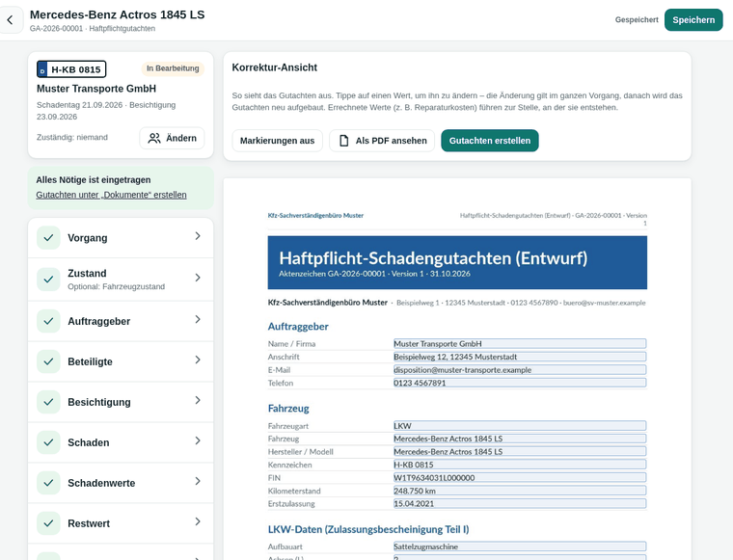Click the checkmark icon beside Restwert
The width and height of the screenshot is (733, 560).
point(48,523)
